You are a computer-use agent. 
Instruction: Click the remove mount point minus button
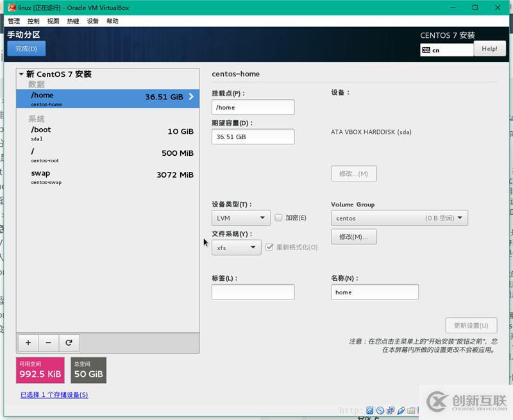coord(49,342)
